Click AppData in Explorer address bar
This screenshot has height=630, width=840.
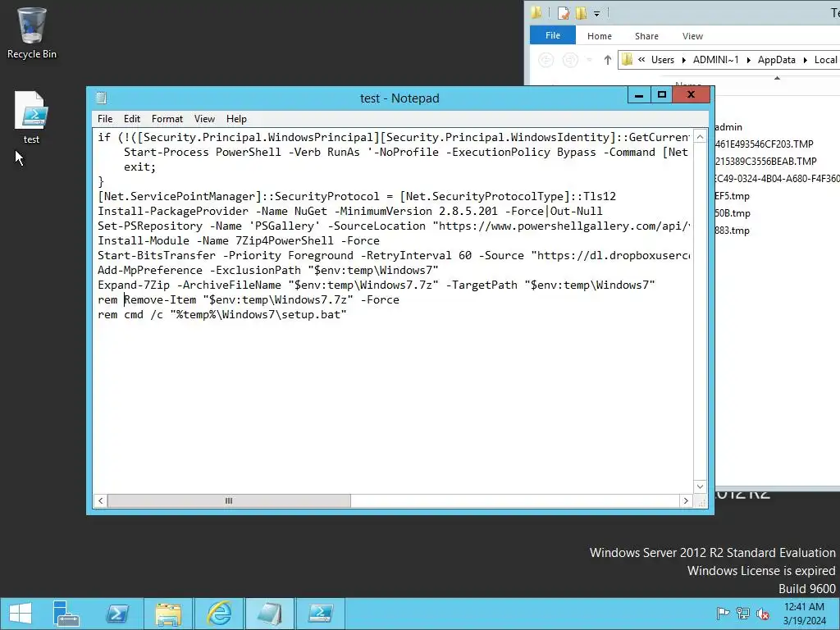[776, 60]
